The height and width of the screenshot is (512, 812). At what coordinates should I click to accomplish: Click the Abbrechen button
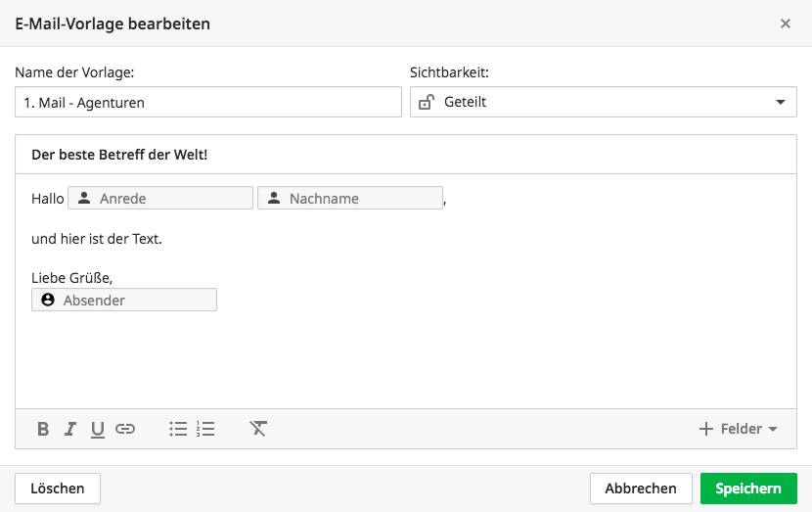(641, 489)
